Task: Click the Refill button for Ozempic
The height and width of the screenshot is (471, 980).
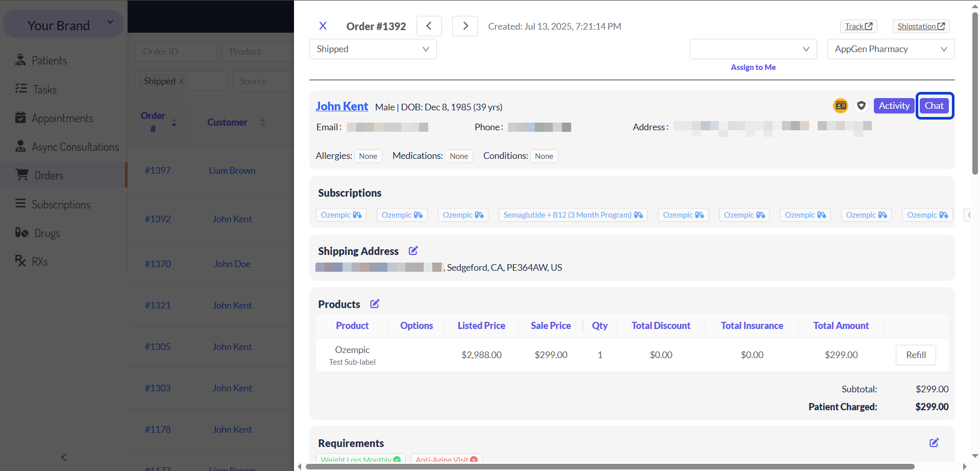Action: pyautogui.click(x=916, y=355)
